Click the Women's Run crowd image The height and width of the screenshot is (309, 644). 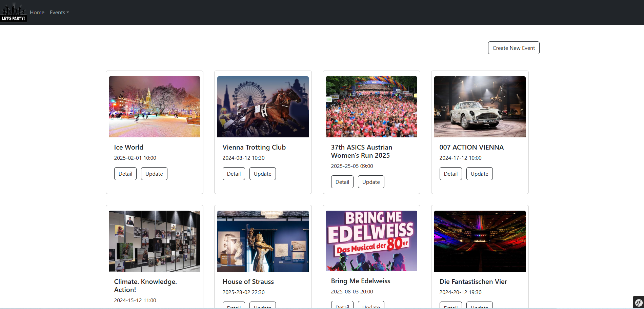tap(371, 107)
